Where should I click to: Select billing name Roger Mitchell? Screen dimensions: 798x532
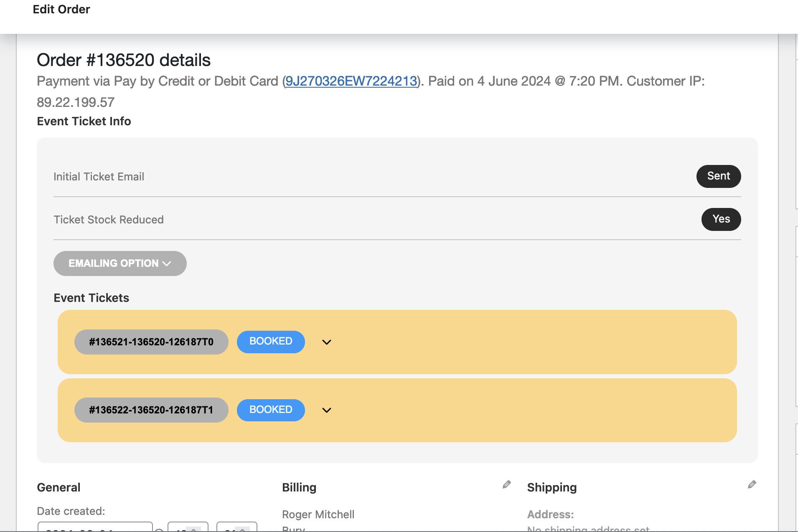[318, 514]
